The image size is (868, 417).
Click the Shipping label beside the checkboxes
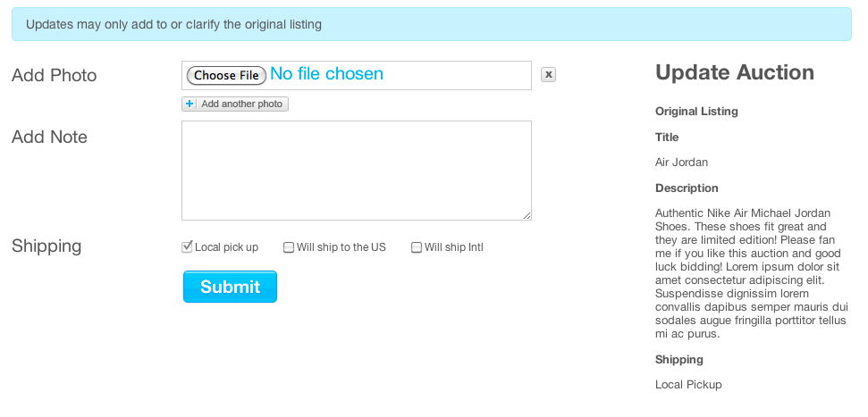pos(46,246)
